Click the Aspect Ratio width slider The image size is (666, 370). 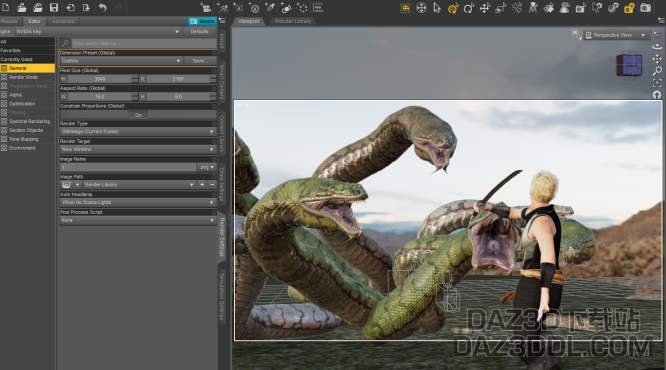click(x=100, y=97)
